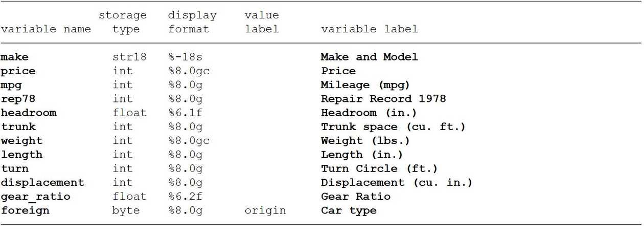Click the 'Gear Ratio' variable label
Image resolution: width=644 pixels, height=233 pixels.
(356, 197)
